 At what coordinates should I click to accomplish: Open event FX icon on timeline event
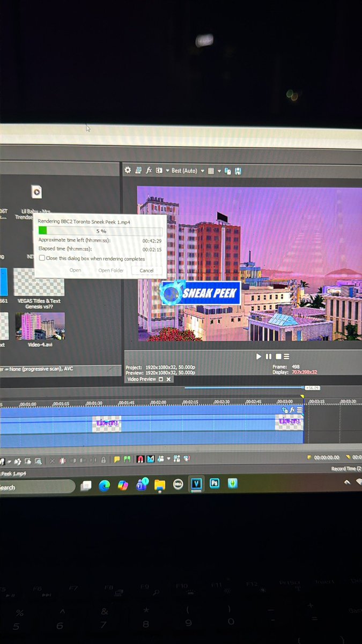293,409
